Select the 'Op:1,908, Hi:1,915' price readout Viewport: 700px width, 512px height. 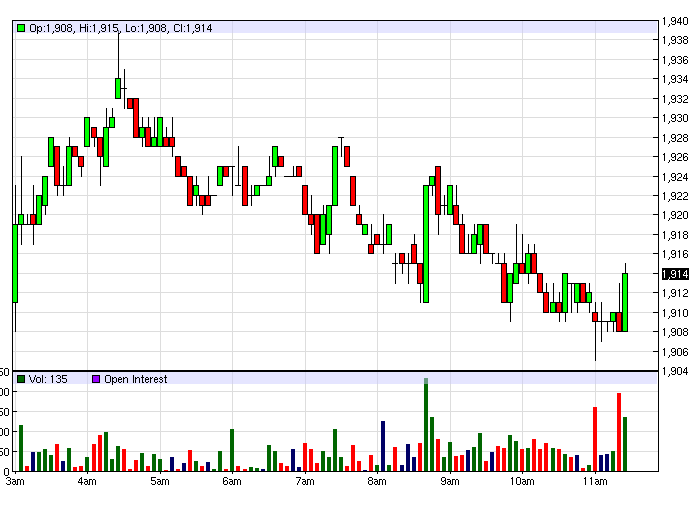(x=74, y=28)
